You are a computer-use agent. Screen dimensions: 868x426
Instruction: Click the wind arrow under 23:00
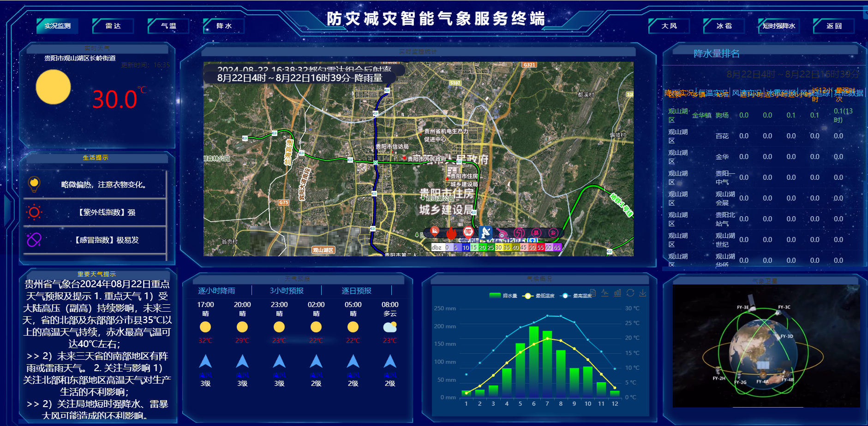click(x=279, y=361)
